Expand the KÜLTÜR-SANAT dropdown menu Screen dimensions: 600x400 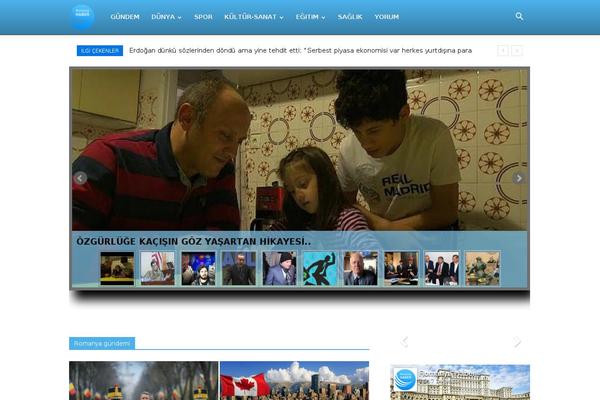coord(254,17)
